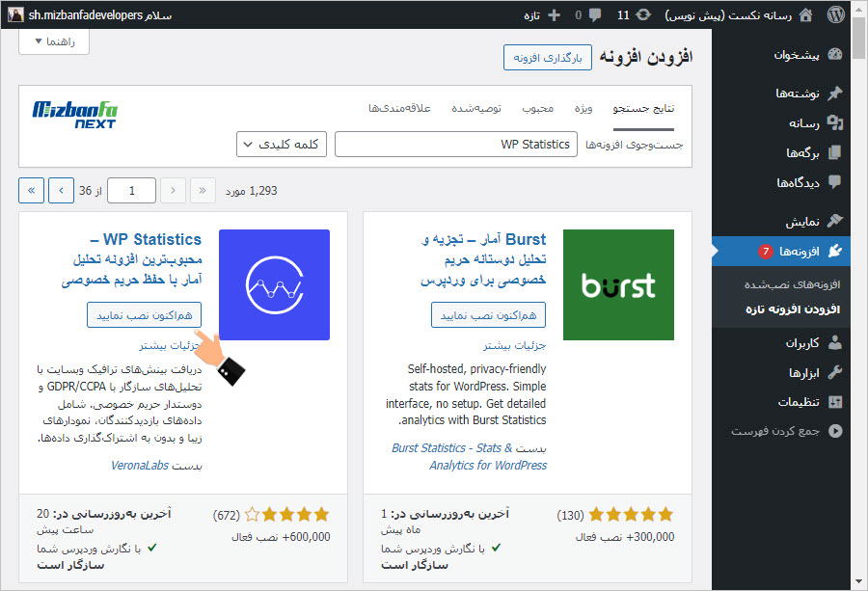The width and height of the screenshot is (868, 591).
Task: Click the user icon for کاربران
Action: (835, 343)
